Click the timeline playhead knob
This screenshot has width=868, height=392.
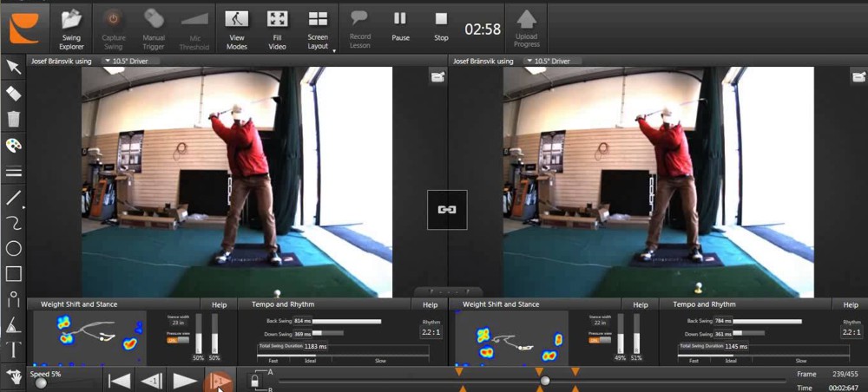click(x=545, y=380)
